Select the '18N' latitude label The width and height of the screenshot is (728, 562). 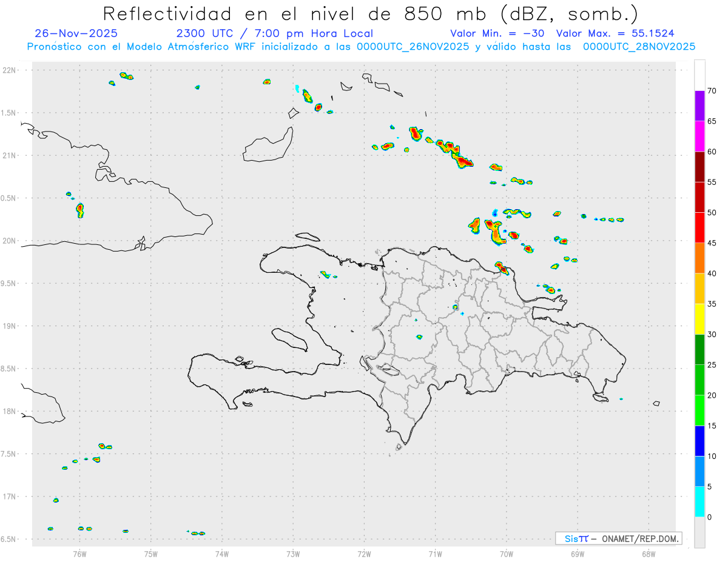click(x=10, y=411)
